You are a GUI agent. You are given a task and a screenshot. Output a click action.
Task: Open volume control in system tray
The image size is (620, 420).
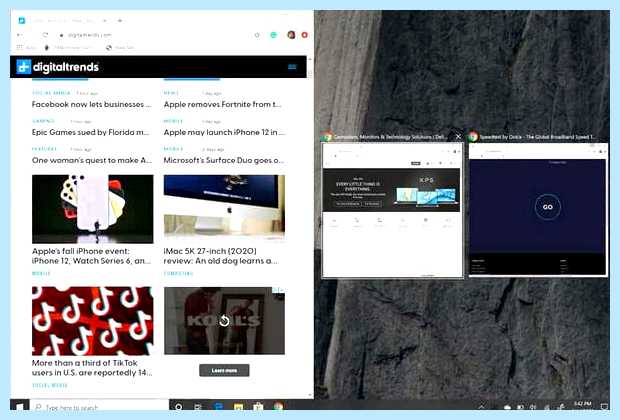tap(533, 407)
